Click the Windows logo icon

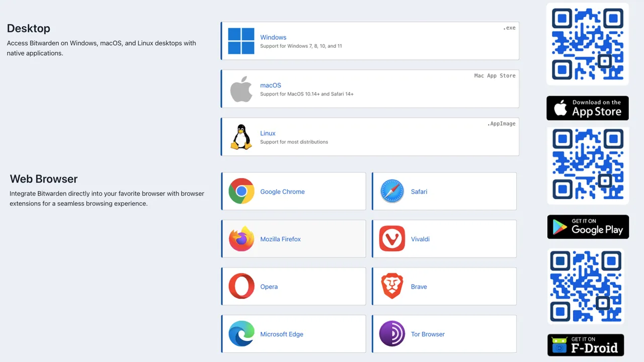(x=241, y=41)
